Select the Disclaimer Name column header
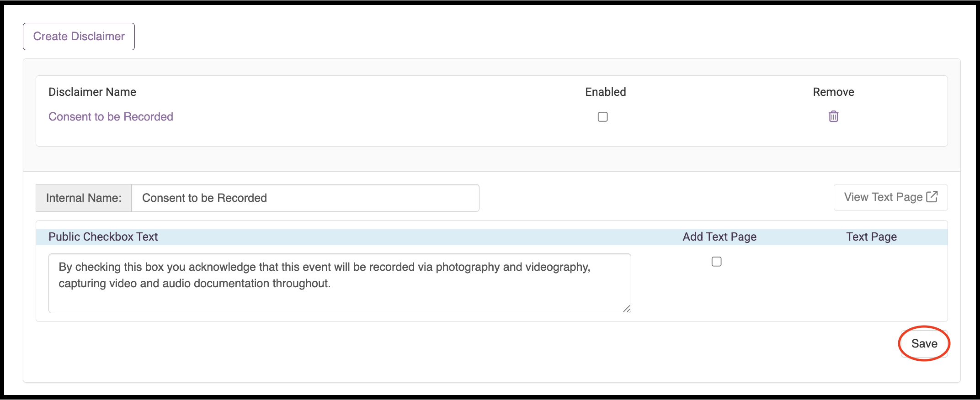Image resolution: width=980 pixels, height=400 pixels. (x=92, y=92)
